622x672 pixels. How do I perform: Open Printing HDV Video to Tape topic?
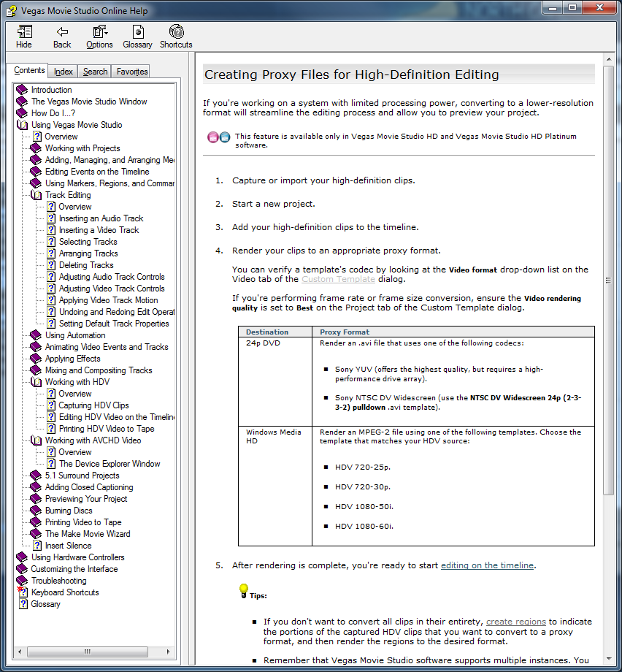(x=107, y=429)
